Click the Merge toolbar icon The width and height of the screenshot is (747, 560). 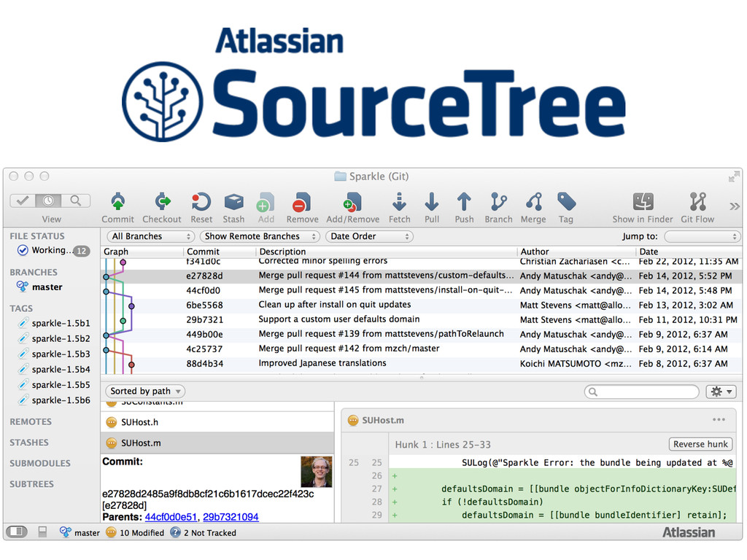(x=533, y=203)
